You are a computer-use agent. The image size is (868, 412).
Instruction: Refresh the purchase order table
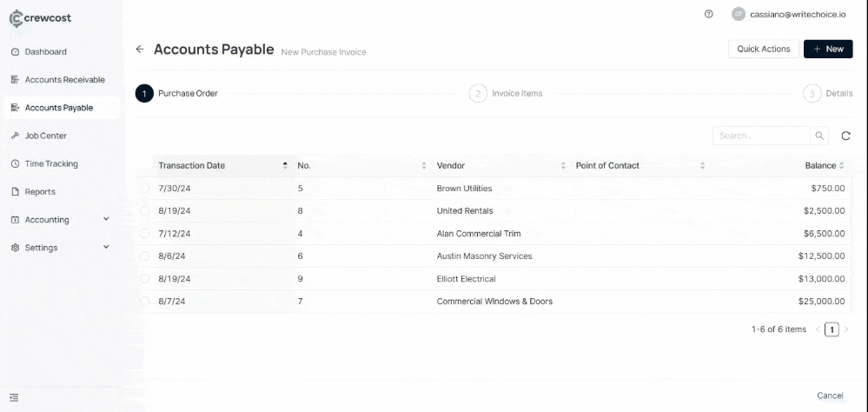(845, 136)
